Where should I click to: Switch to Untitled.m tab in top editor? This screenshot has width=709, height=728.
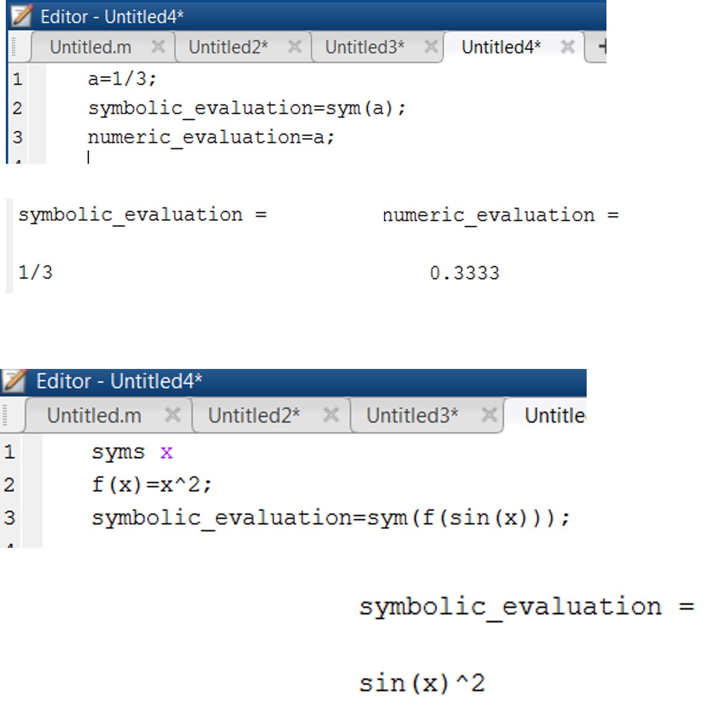coord(90,47)
